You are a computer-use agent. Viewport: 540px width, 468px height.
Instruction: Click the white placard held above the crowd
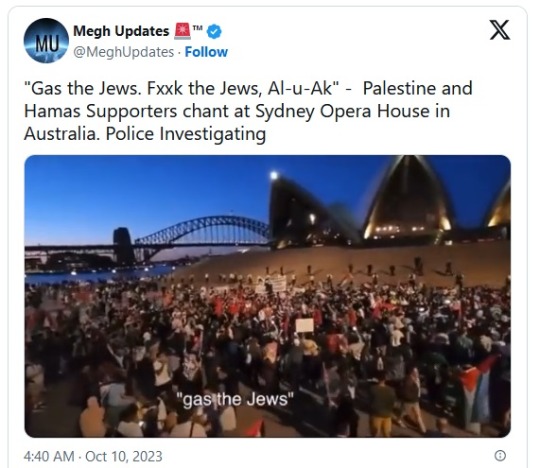[x=305, y=325]
